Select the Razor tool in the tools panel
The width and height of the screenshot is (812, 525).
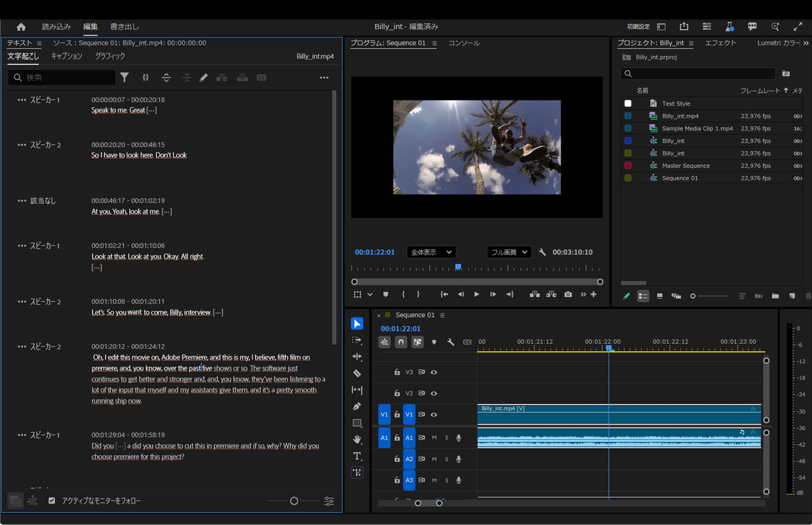[x=357, y=373]
